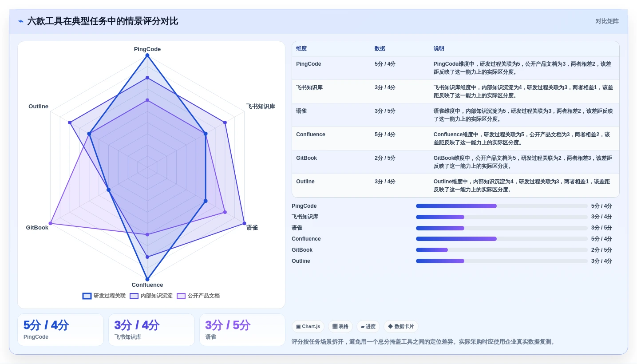Click the Outline 3分 / 4分 progress value
The image size is (637, 364).
tap(601, 261)
